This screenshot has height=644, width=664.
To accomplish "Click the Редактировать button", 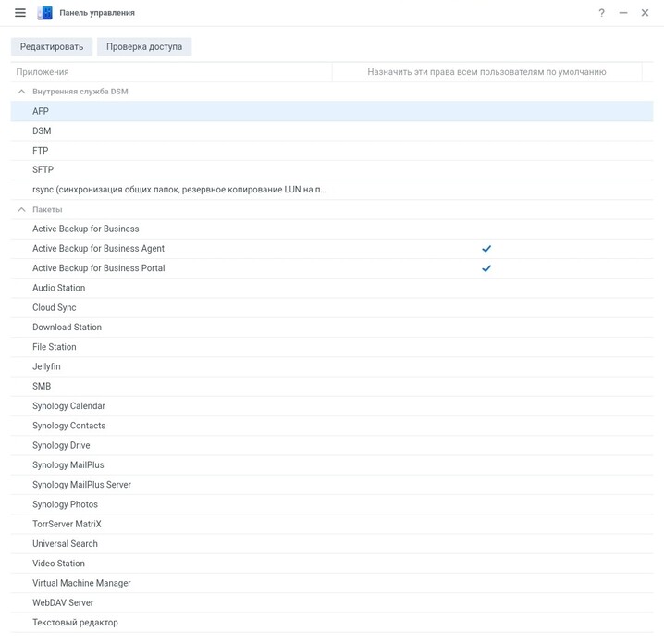I will (x=52, y=46).
